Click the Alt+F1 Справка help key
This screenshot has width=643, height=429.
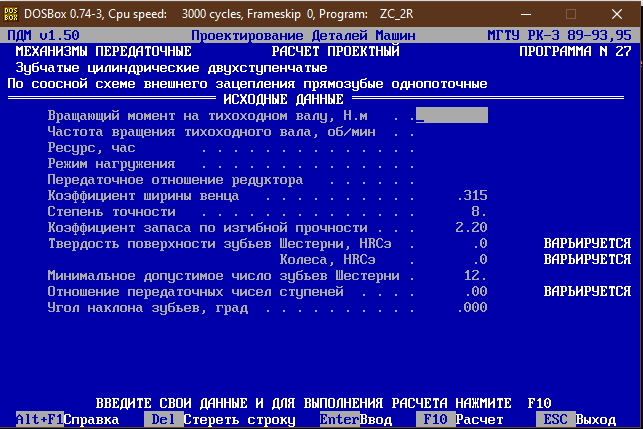(67, 419)
